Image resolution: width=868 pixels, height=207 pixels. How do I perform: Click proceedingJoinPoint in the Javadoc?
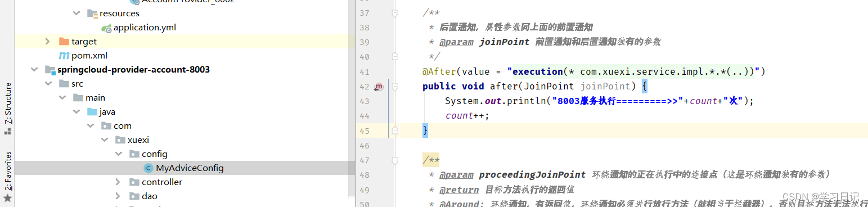click(532, 174)
